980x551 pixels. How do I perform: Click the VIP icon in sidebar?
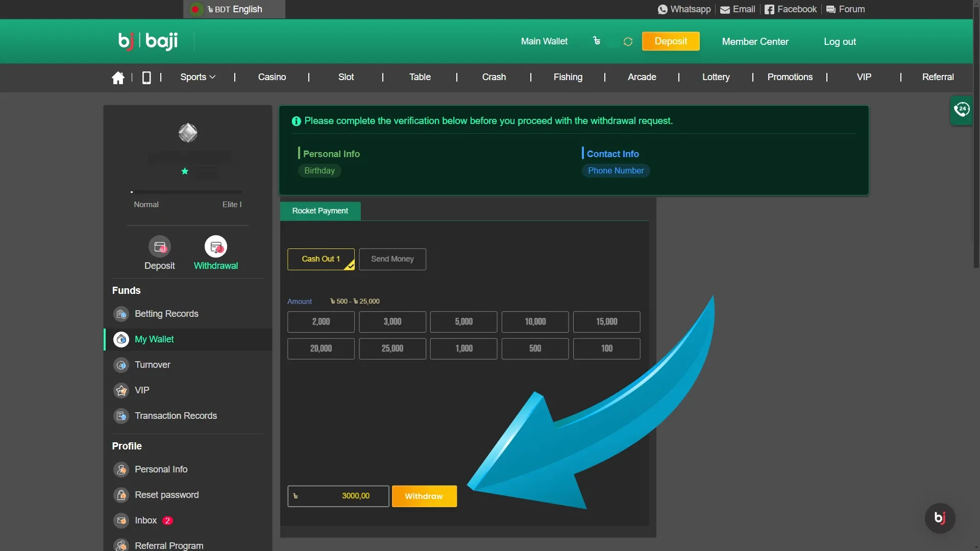pos(122,390)
